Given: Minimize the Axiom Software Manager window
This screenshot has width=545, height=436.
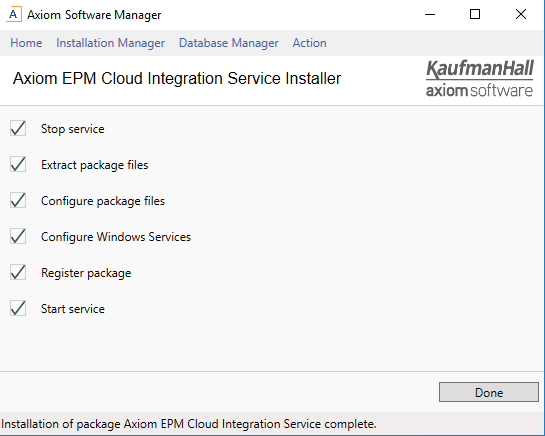Looking at the screenshot, I should tap(430, 15).
